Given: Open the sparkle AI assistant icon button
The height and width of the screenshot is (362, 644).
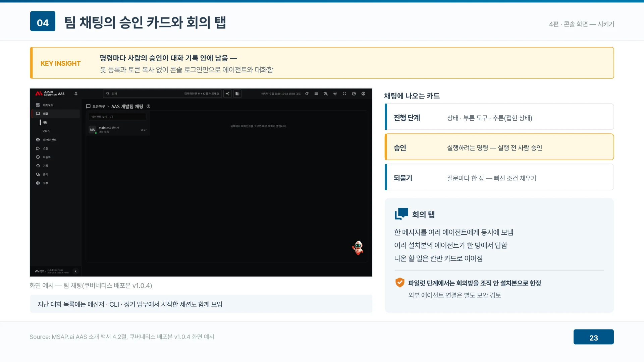Looking at the screenshot, I should 228,94.
